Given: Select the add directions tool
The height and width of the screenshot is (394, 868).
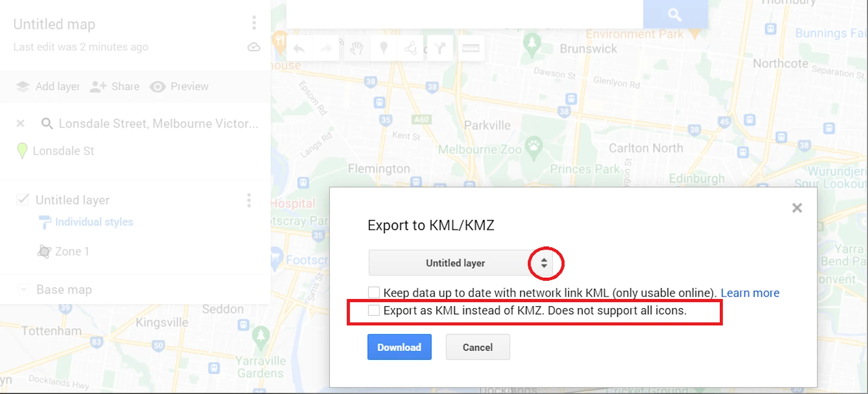Looking at the screenshot, I should (440, 48).
